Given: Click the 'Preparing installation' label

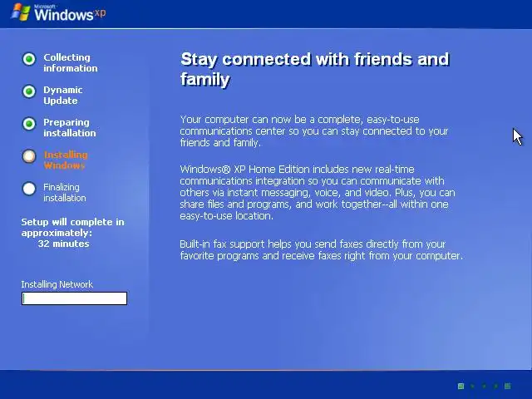Looking at the screenshot, I should coord(70,127).
